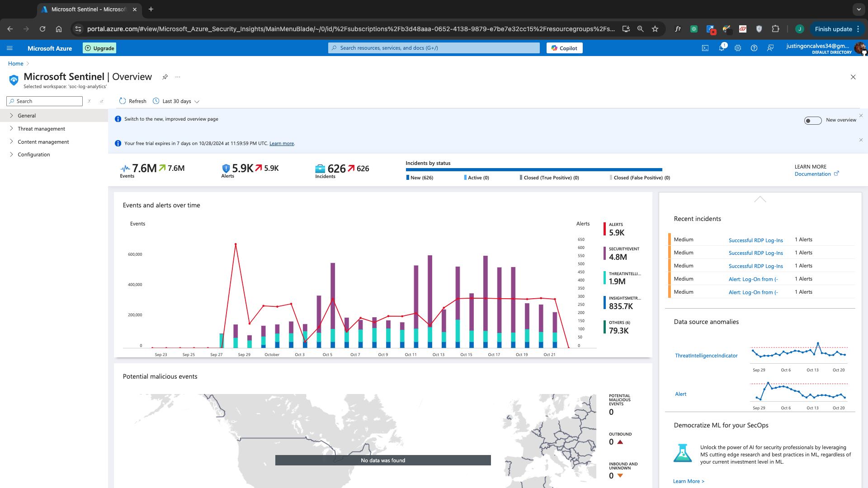Focus the Azure resources search box
Image resolution: width=868 pixels, height=488 pixels.
[434, 48]
